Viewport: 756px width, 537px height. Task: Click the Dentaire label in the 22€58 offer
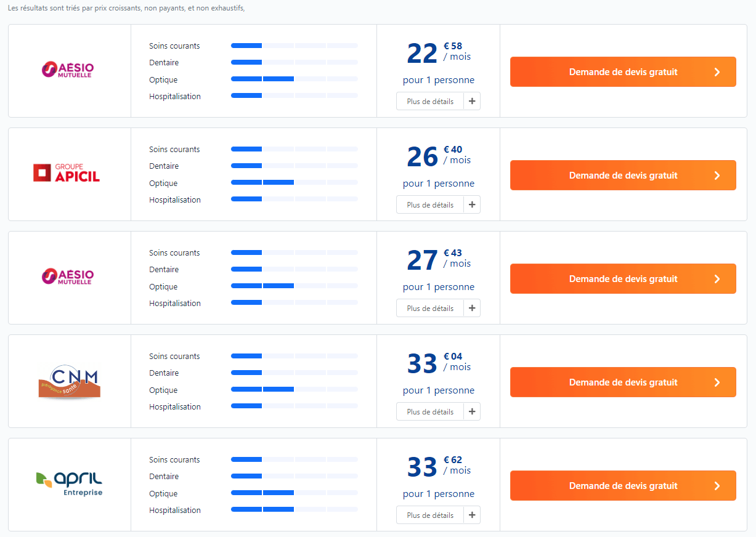pos(164,63)
